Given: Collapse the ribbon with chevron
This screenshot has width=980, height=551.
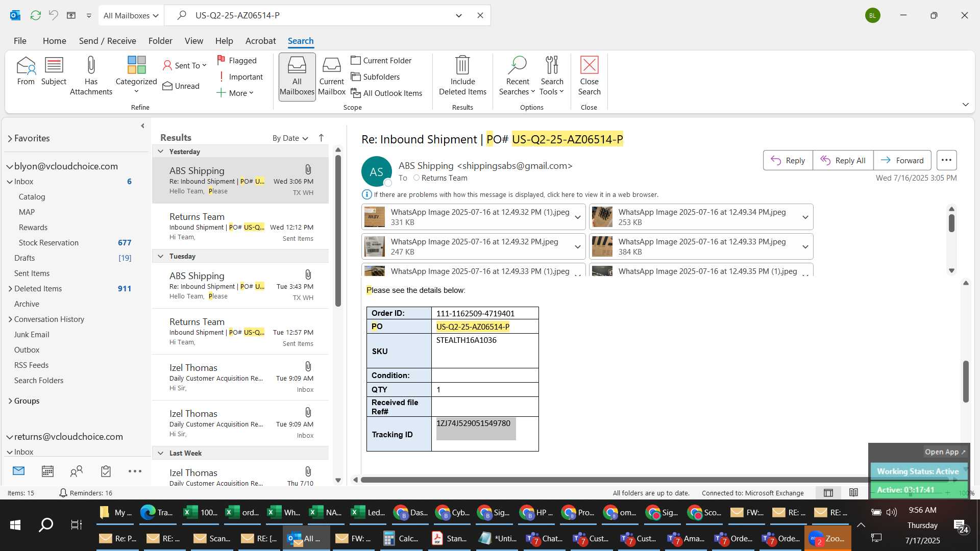Looking at the screenshot, I should coord(965,105).
